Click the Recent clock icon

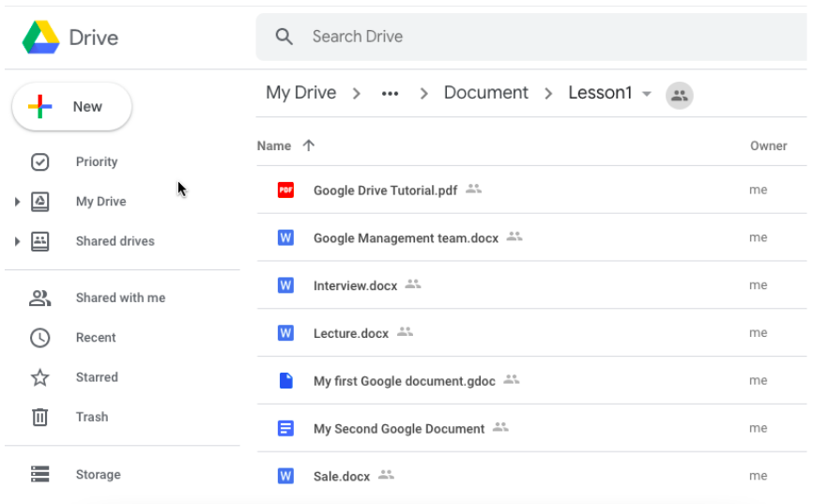pyautogui.click(x=40, y=338)
